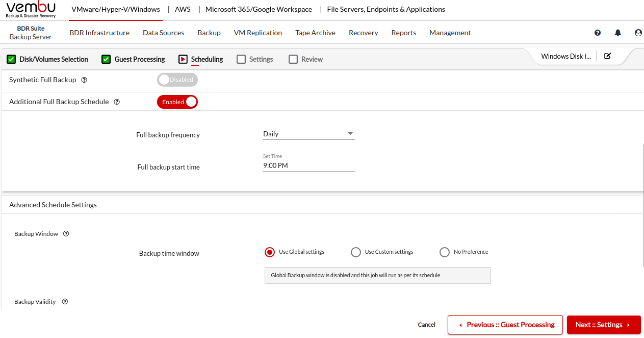Click the Next :: Settings button
The height and width of the screenshot is (338, 644).
tap(603, 325)
